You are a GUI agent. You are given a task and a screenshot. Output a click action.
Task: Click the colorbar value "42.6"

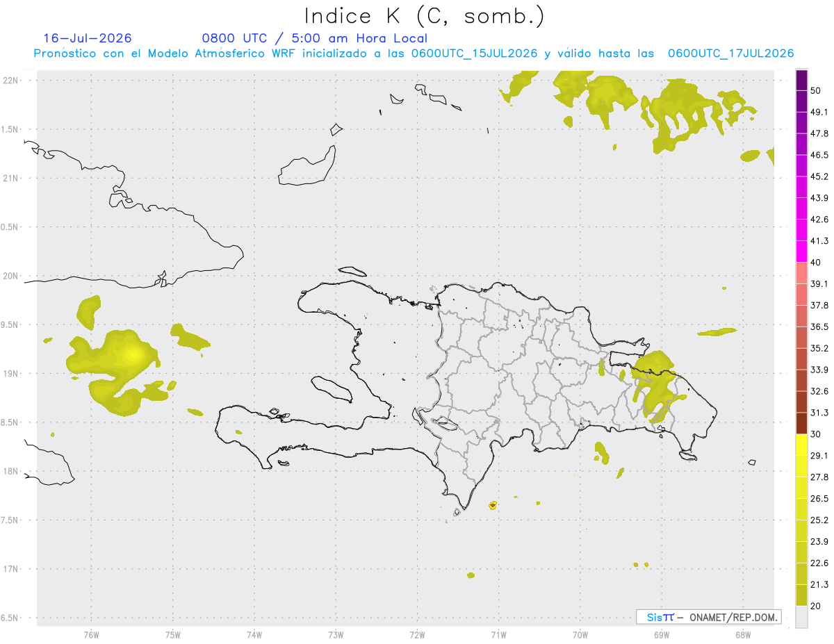[x=819, y=220]
